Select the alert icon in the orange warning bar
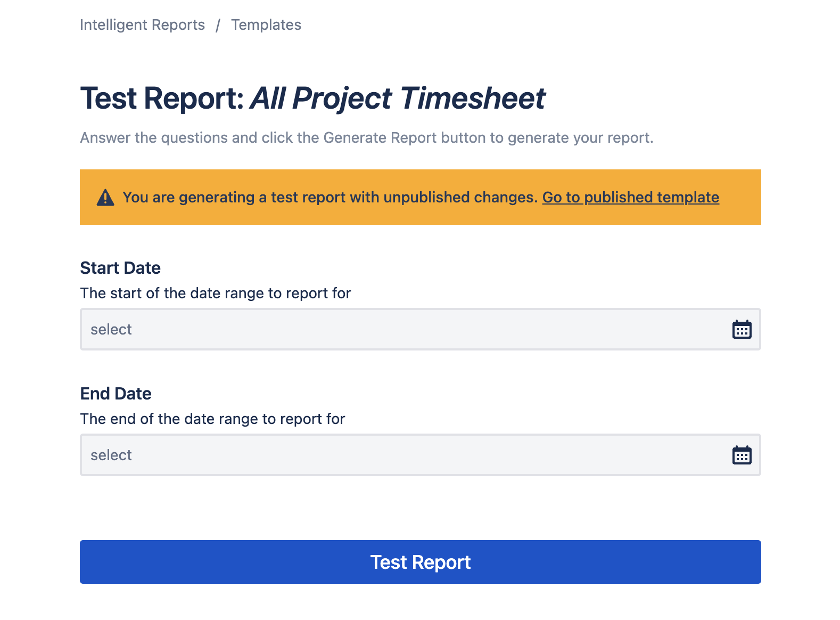 [x=105, y=197]
